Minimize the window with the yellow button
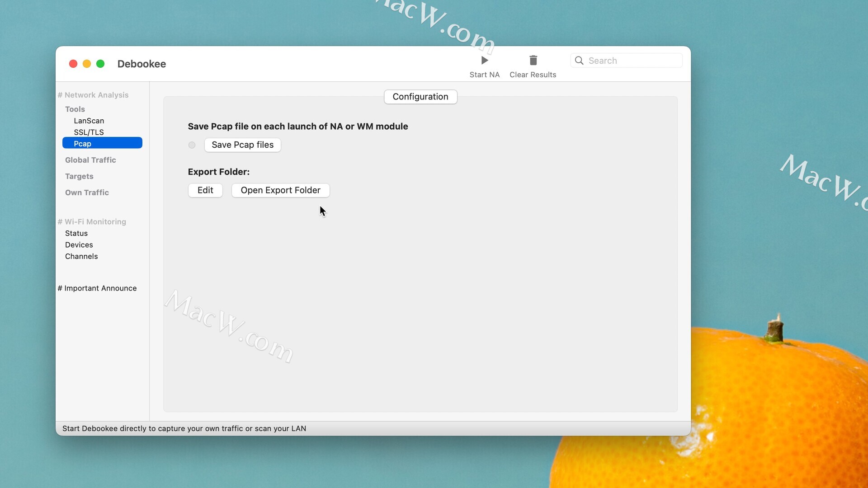Viewport: 868px width, 488px height. click(87, 64)
